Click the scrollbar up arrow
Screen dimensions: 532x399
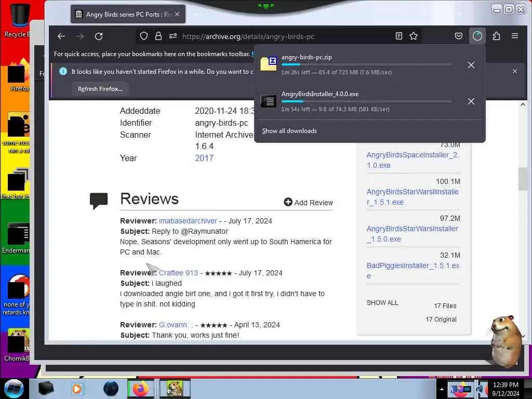(523, 105)
